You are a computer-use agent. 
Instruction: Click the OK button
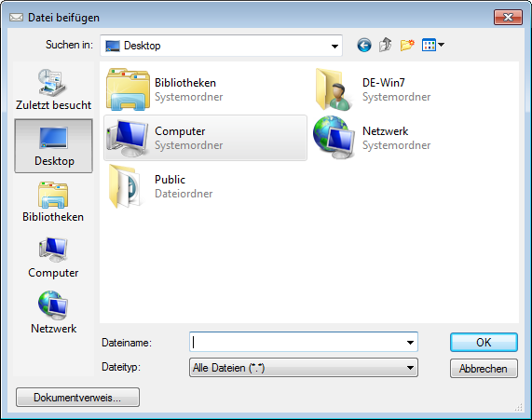click(x=484, y=343)
